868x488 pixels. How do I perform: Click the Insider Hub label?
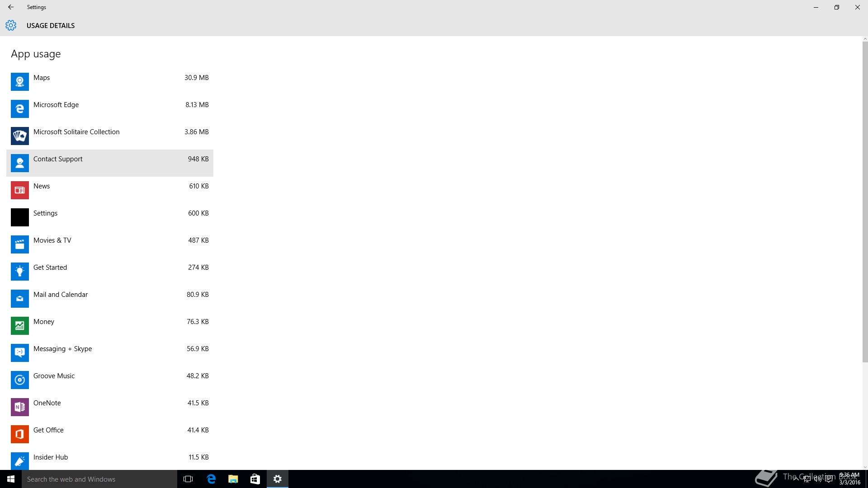[x=51, y=457]
